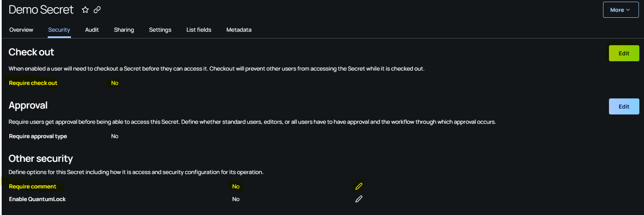The height and width of the screenshot is (215, 644).
Task: Open the Settings tab
Action: pyautogui.click(x=160, y=30)
